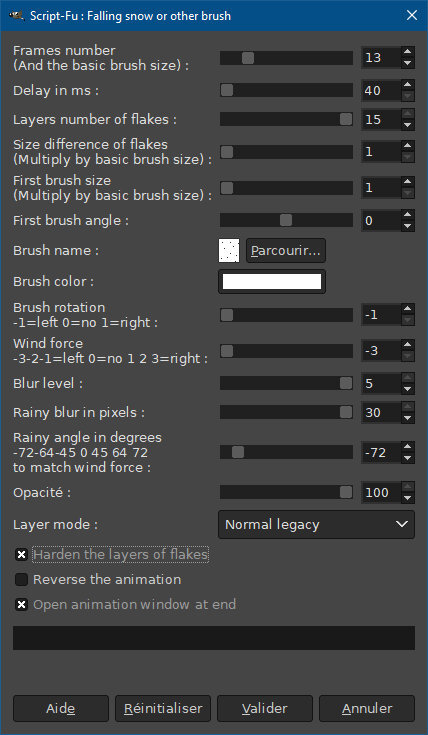Screen dimensions: 428x735
Task: Click the Réinitialiser button
Action: (x=163, y=708)
